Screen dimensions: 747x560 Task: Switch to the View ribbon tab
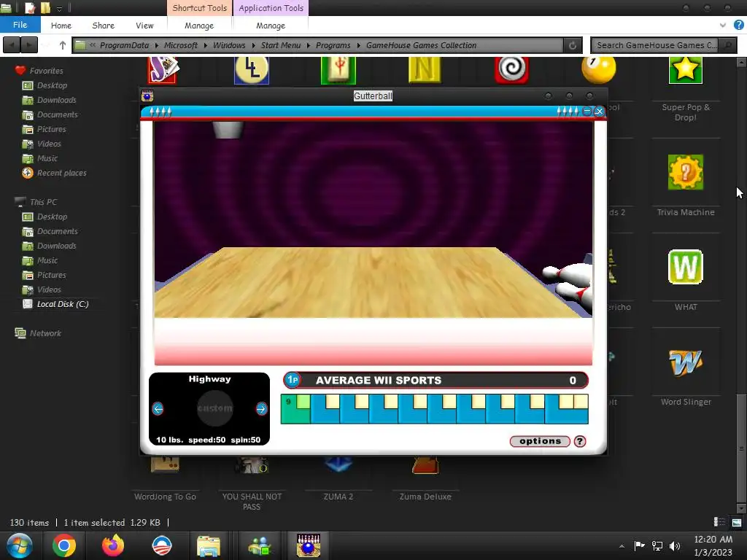[144, 26]
